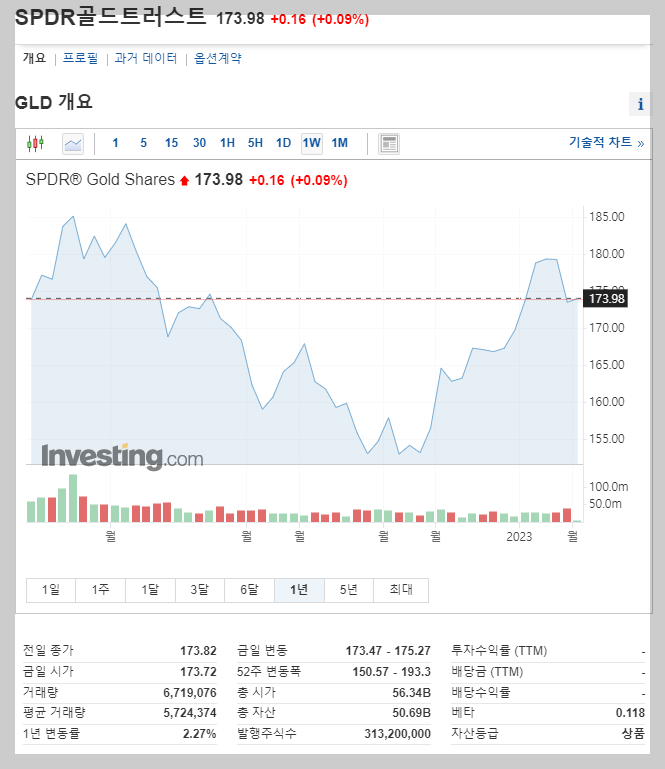Click the 총 시가 value 56.34B
This screenshot has width=665, height=769.
(411, 692)
